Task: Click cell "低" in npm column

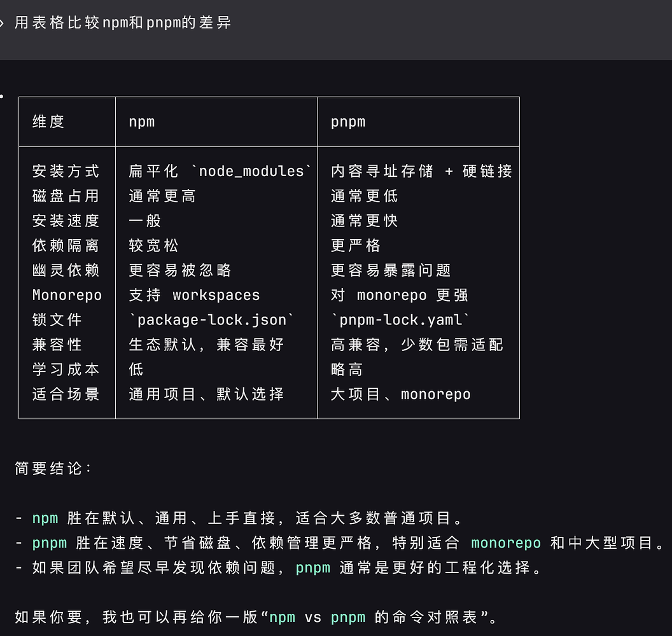Action: (x=136, y=370)
